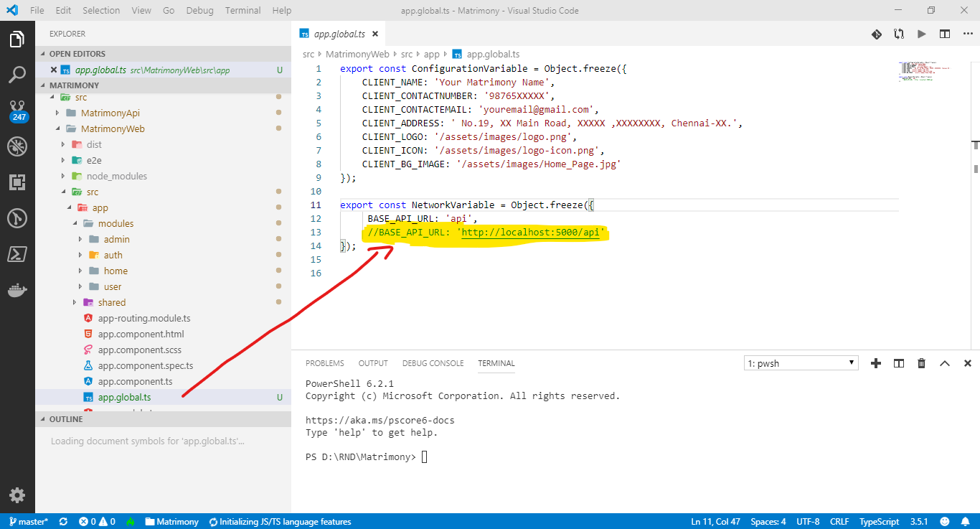
Task: Click 'Initializing JS/TS language features' status
Action: click(x=280, y=522)
